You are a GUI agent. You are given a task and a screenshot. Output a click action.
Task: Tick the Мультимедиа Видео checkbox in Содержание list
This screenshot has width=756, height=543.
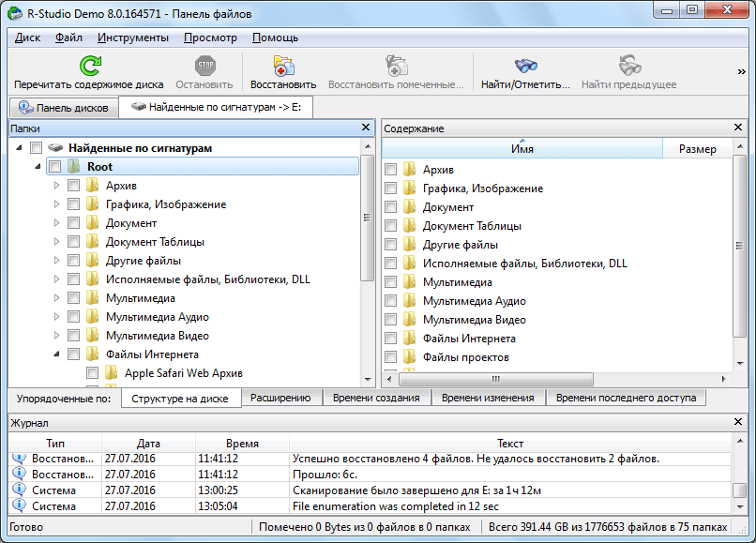(390, 320)
